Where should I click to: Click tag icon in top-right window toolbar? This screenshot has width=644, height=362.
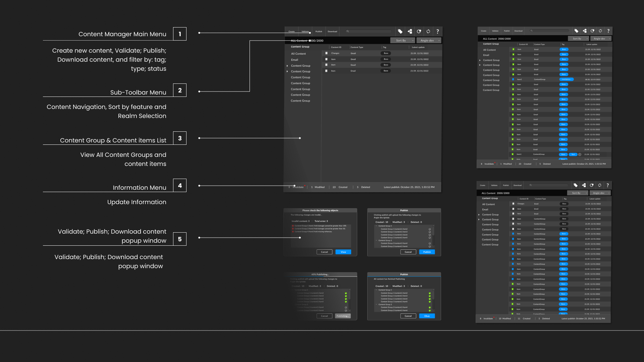pos(576,31)
